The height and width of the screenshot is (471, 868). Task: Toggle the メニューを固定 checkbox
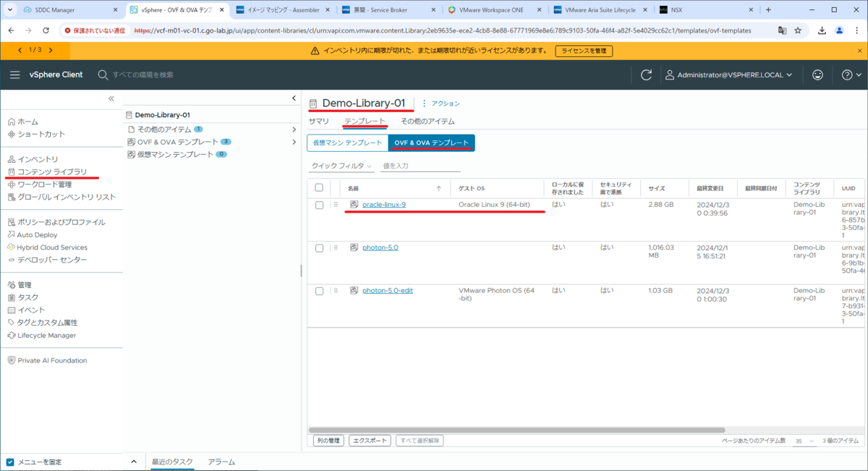coord(10,462)
